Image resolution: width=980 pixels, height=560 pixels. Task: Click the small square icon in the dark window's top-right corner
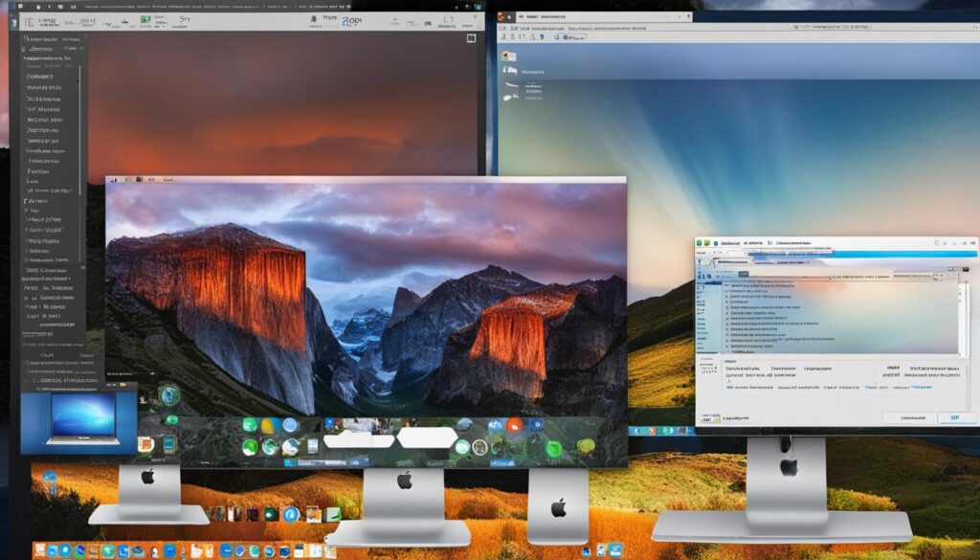point(471,38)
